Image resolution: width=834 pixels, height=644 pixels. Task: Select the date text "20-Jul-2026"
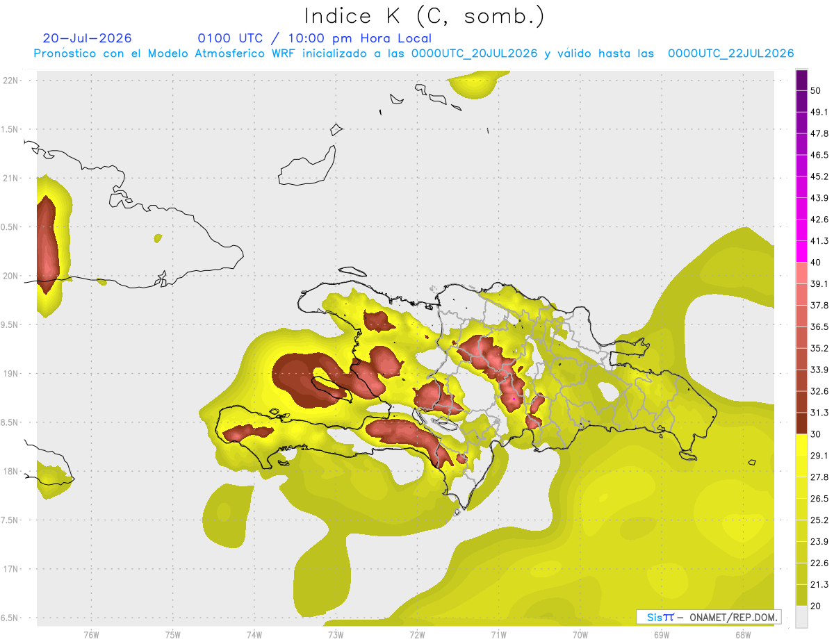[x=87, y=38]
